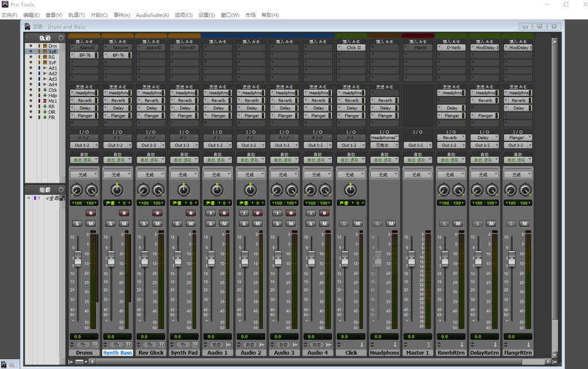The height and width of the screenshot is (369, 588).
Task: Open the 编辑(E) menu
Action: click(31, 15)
